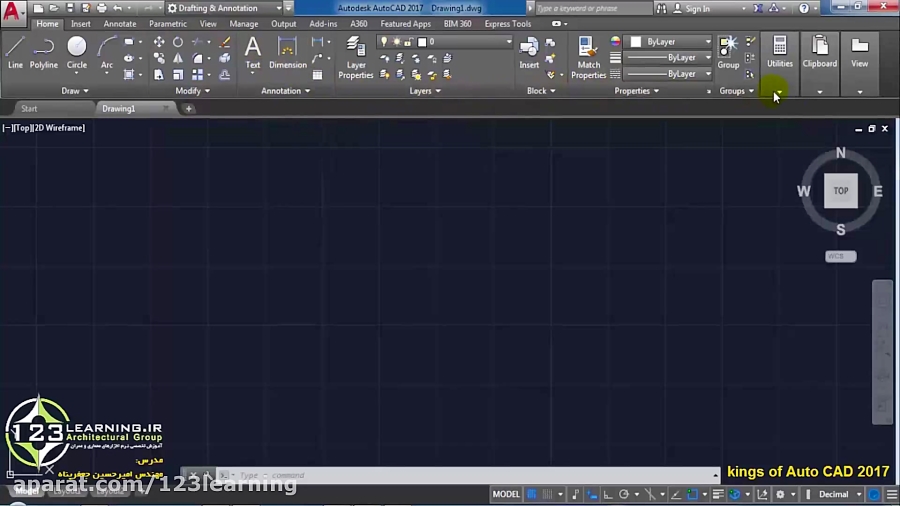Viewport: 900px width, 506px height.
Task: Open the Text annotation tool
Action: tap(253, 53)
